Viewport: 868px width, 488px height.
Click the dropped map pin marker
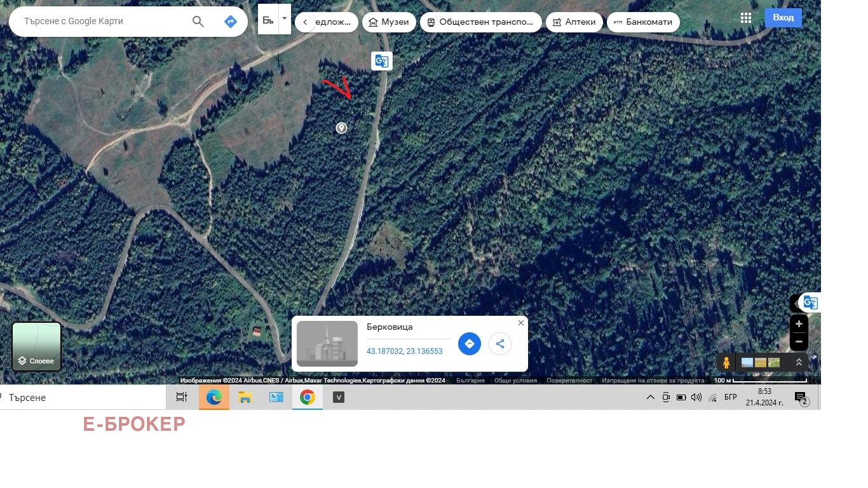coord(341,128)
